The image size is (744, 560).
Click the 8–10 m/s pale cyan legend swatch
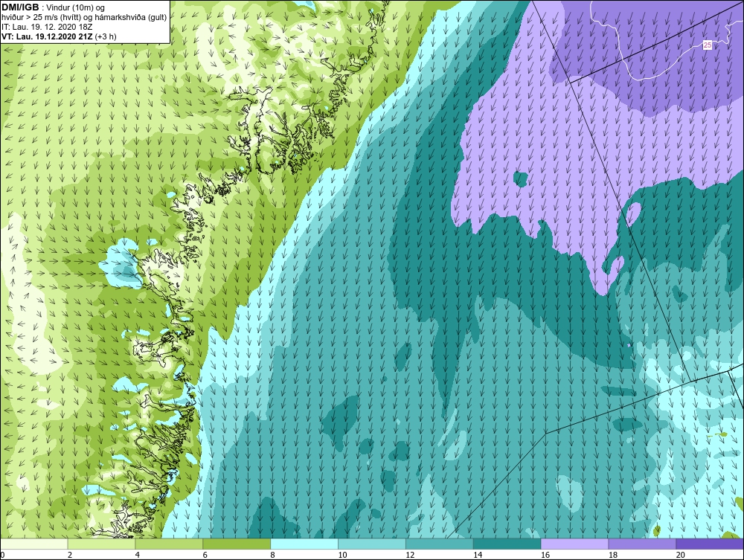click(304, 544)
